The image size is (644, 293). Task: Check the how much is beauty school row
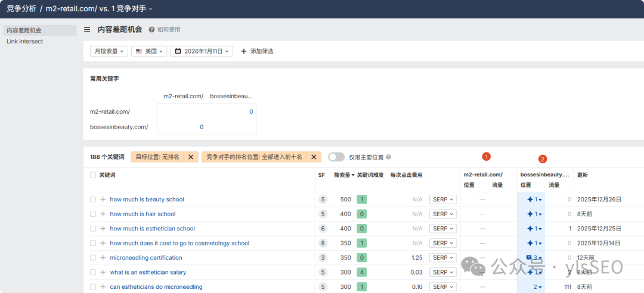(93, 200)
